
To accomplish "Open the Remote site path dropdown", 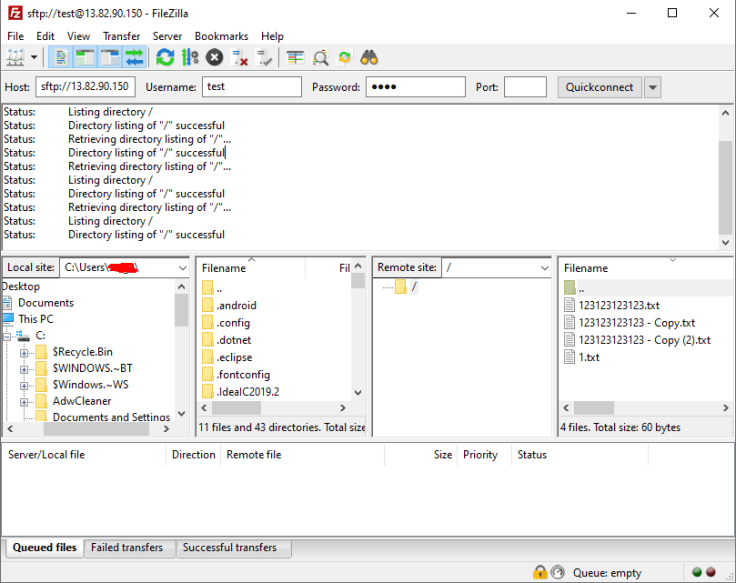I will [544, 268].
